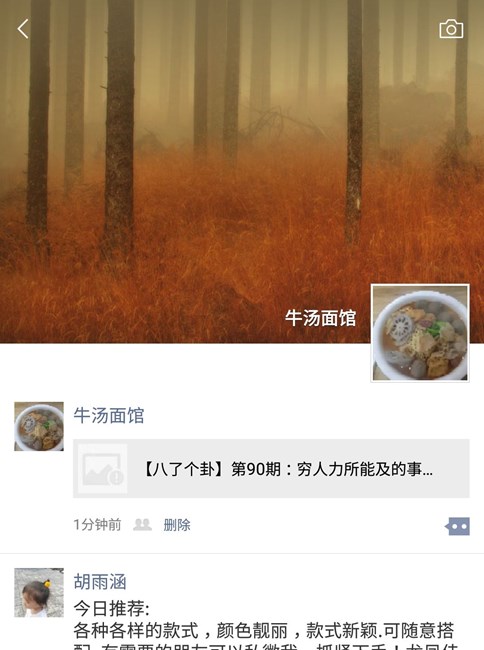Viewport: 484px width, 650px height.
Task: Open the camera to post a moment
Action: (451, 29)
